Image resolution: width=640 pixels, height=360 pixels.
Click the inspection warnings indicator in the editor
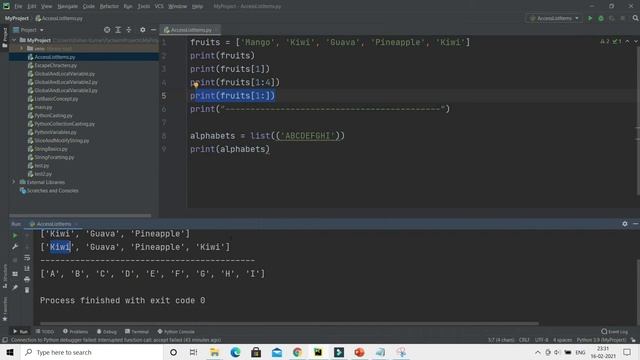(x=611, y=42)
